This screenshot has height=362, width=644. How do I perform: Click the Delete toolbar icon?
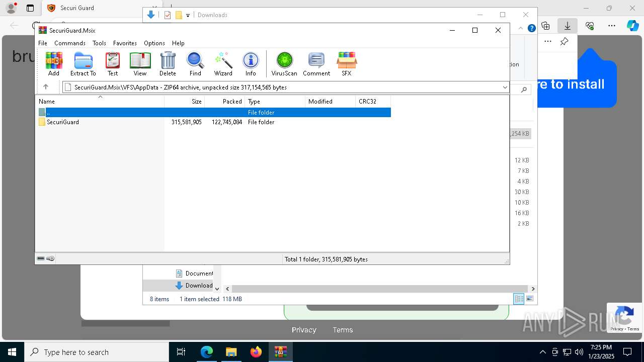pyautogui.click(x=168, y=64)
